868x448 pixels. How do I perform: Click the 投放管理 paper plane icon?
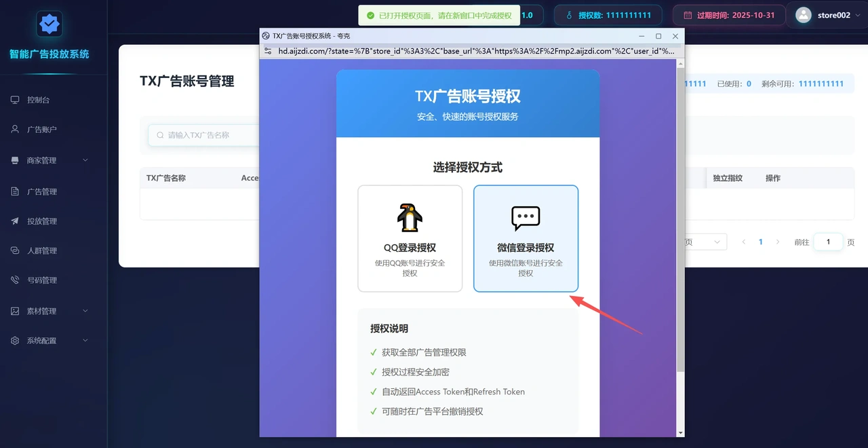click(15, 221)
